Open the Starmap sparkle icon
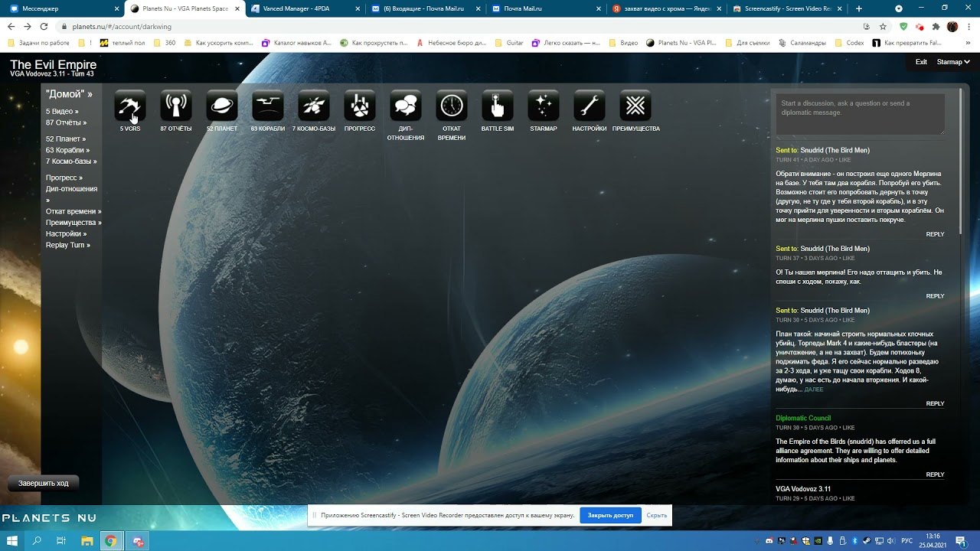980x551 pixels. tap(544, 106)
